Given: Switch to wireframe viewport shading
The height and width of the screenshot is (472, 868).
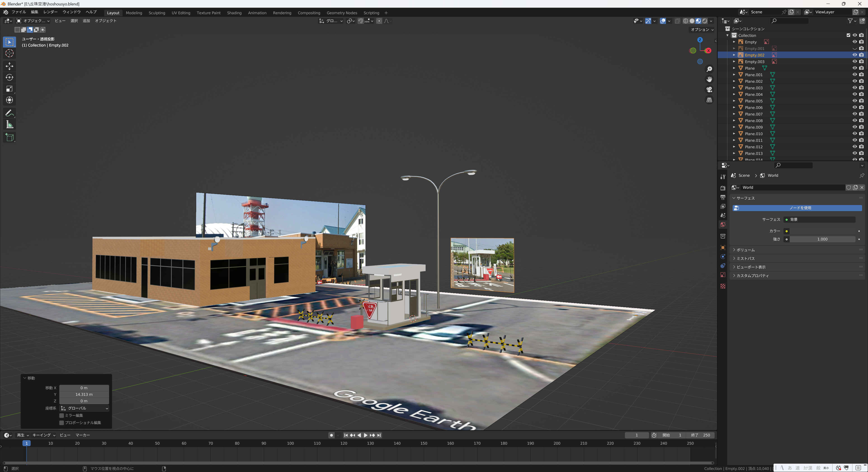Looking at the screenshot, I should tap(685, 21).
